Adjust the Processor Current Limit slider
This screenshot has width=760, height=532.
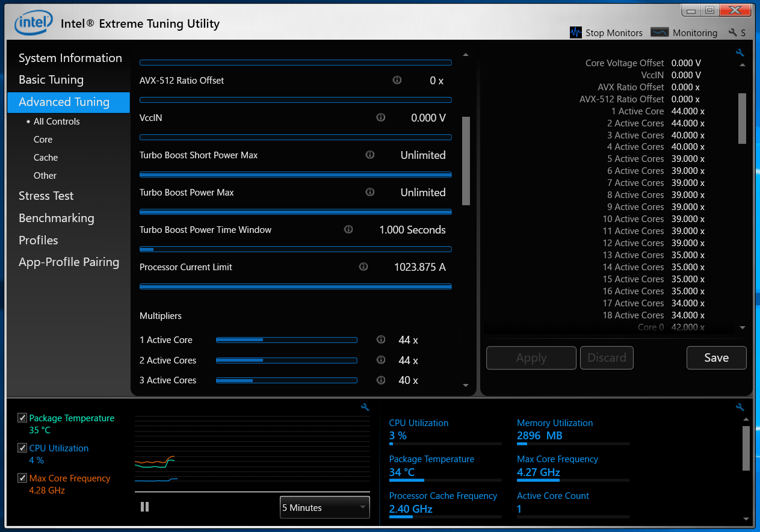click(x=295, y=286)
